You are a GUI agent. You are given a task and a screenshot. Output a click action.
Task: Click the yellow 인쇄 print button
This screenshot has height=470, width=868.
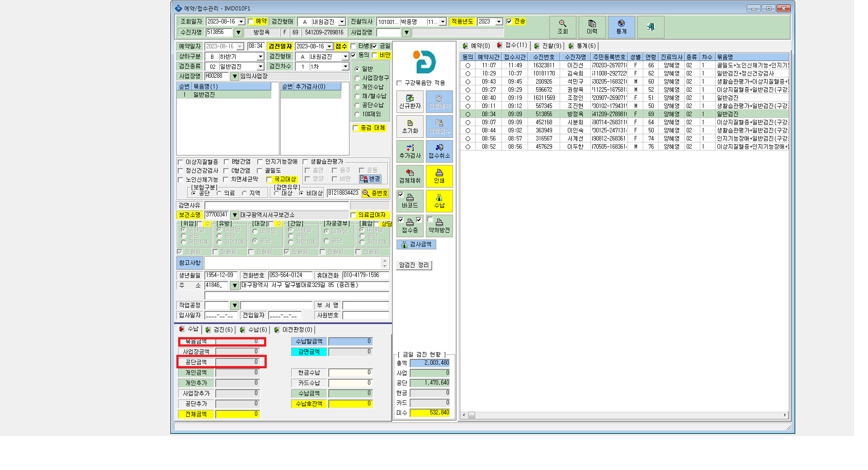[439, 176]
